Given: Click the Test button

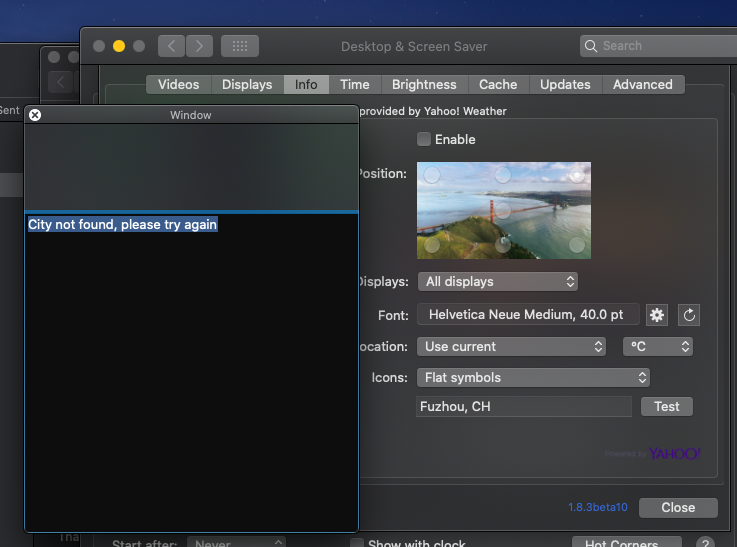Looking at the screenshot, I should 666,406.
